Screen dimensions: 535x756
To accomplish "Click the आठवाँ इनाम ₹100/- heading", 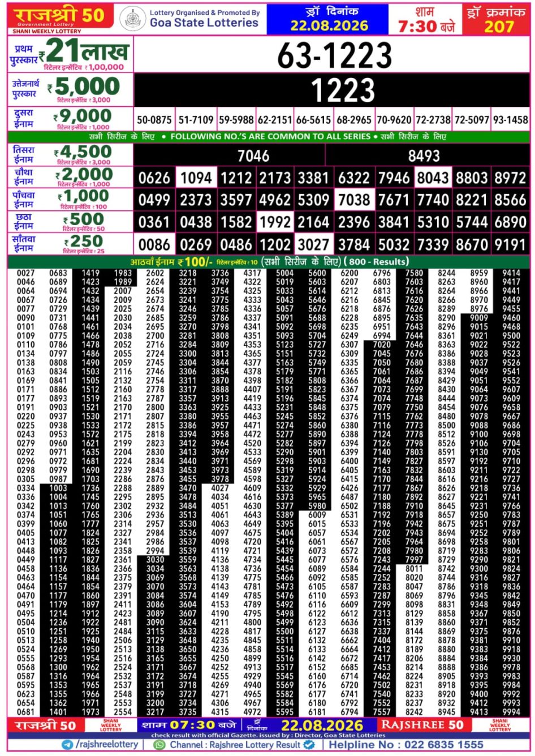I will pyautogui.click(x=171, y=262).
